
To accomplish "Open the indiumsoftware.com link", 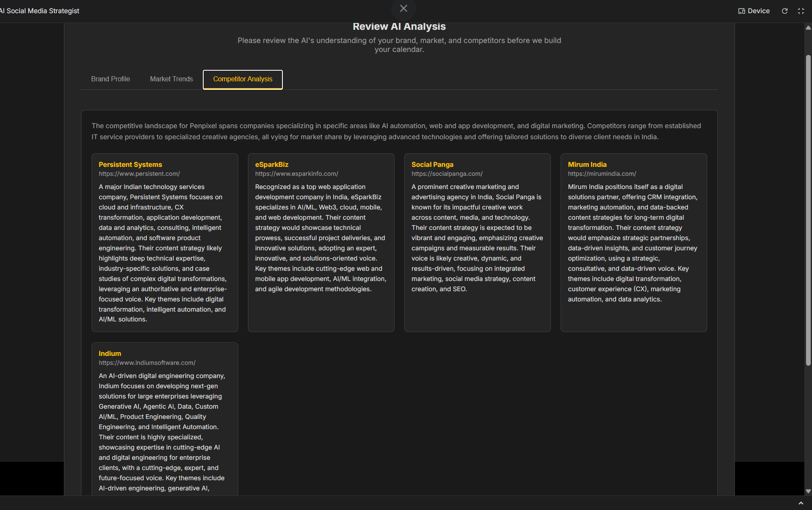I will point(147,363).
